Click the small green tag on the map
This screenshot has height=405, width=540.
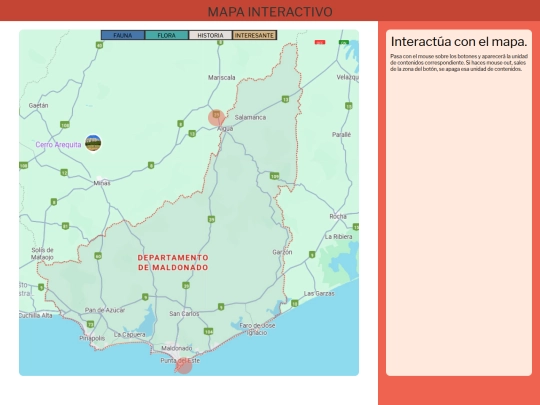tap(344, 42)
